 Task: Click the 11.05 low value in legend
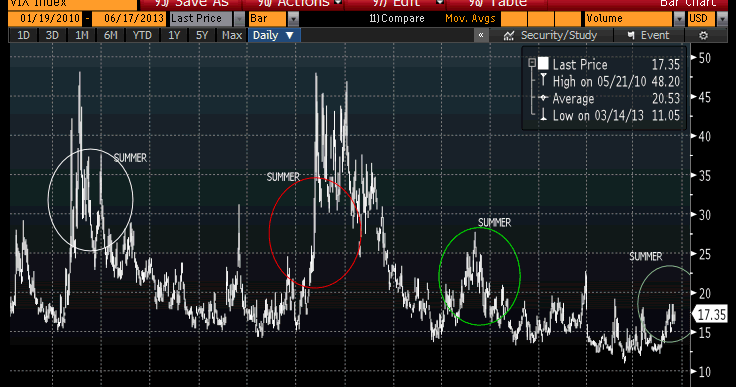666,116
